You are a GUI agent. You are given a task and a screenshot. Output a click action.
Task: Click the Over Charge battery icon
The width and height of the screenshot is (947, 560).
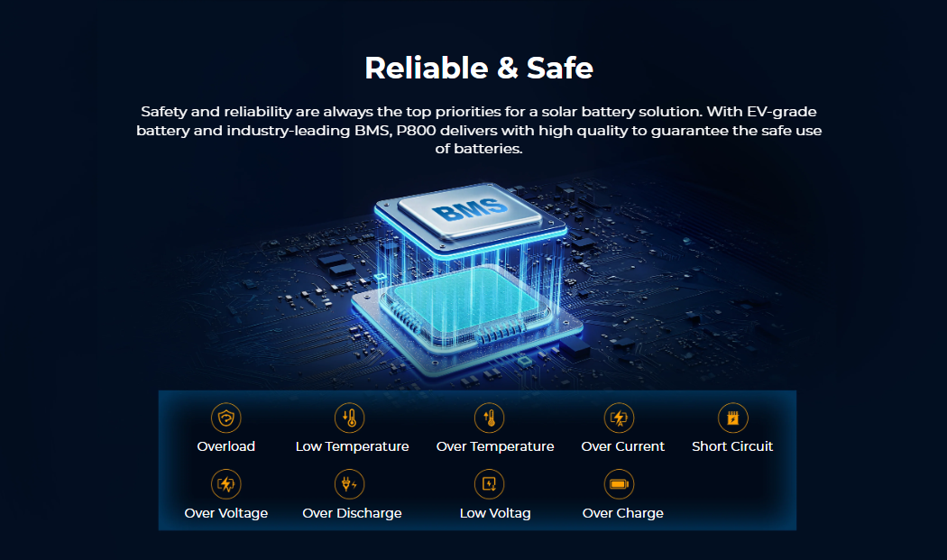click(x=619, y=484)
